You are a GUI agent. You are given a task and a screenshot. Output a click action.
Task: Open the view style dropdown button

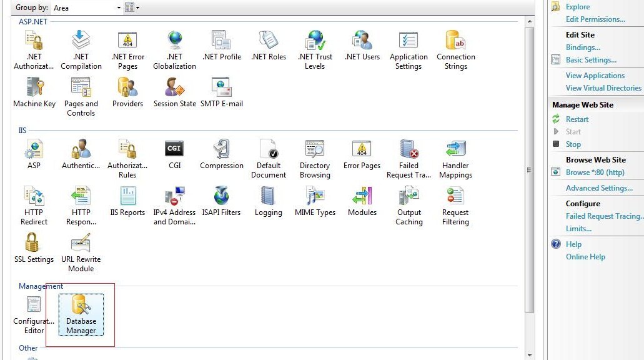pos(132,7)
